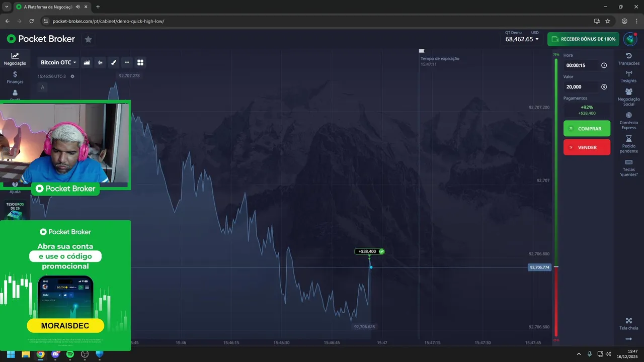Viewport: 644px width, 362px height.
Task: Click the dollar icon beside Valor
Action: click(604, 87)
